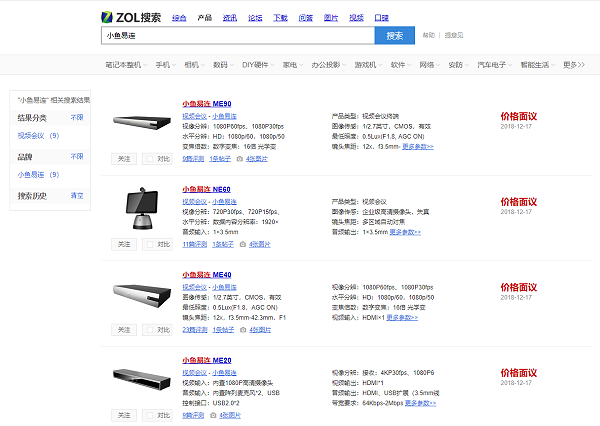
Task: Open the 4张图片 link in NE60 row
Action: pos(260,244)
